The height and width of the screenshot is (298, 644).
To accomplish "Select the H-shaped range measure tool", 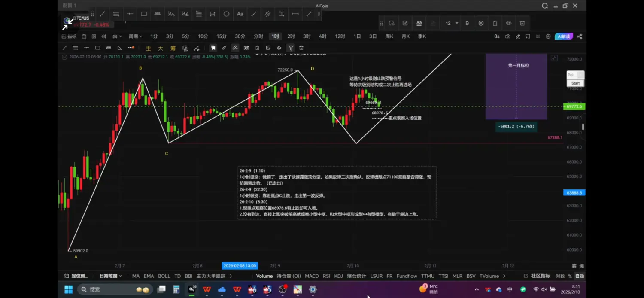I will (213, 14).
